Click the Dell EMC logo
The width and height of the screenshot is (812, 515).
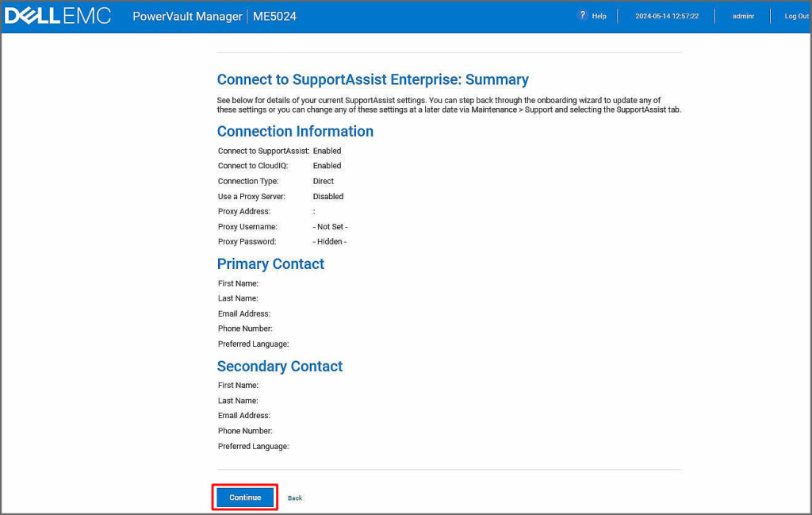tap(58, 16)
